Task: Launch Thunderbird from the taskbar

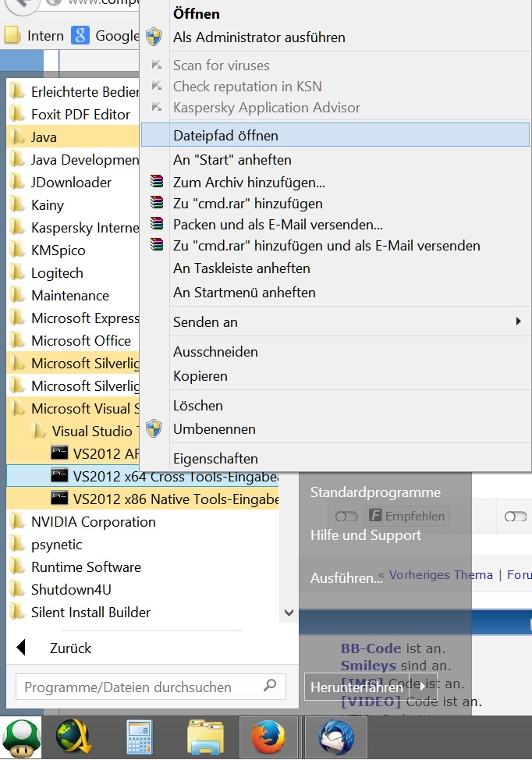Action: (335, 737)
